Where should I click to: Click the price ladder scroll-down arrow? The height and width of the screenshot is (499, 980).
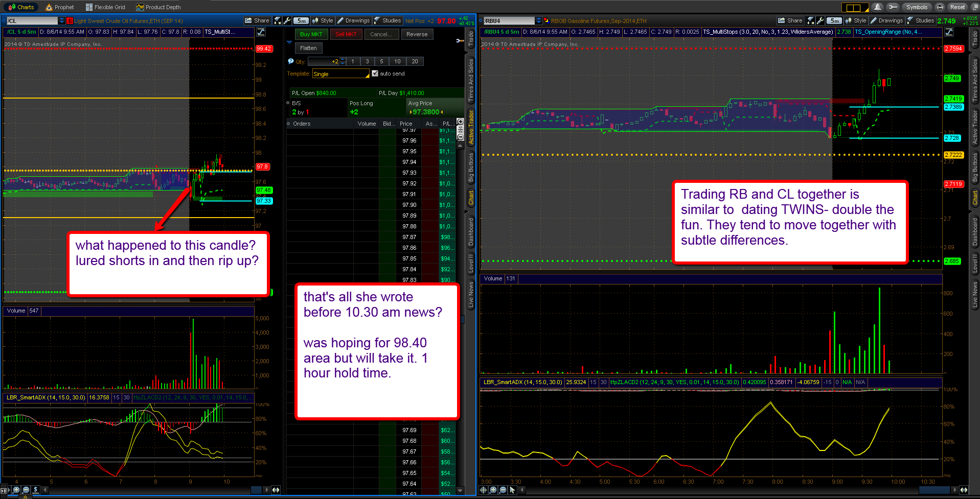point(460,490)
